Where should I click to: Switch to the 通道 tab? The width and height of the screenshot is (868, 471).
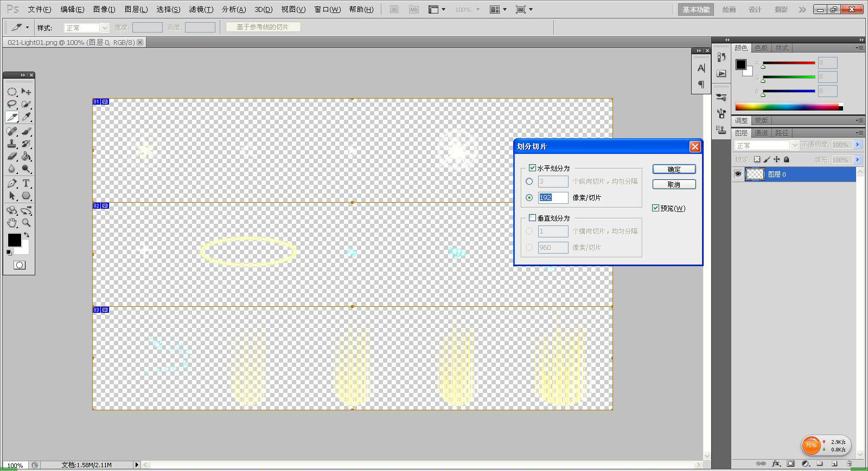pyautogui.click(x=761, y=133)
